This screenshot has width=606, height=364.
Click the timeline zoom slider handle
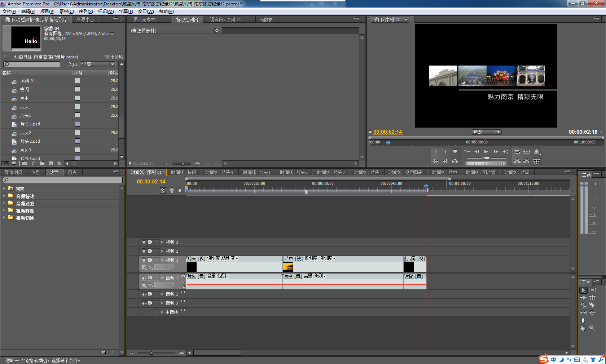(151, 353)
